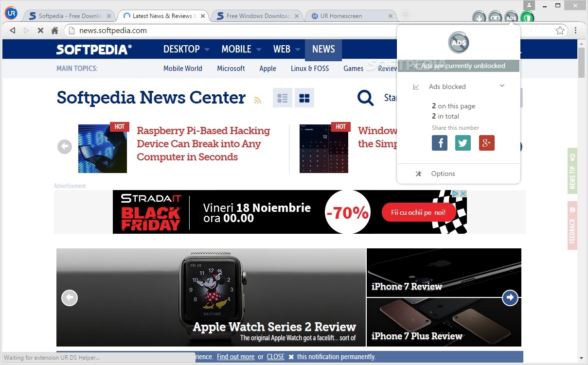Stop loading the page
This screenshot has height=365, width=588.
tap(40, 30)
